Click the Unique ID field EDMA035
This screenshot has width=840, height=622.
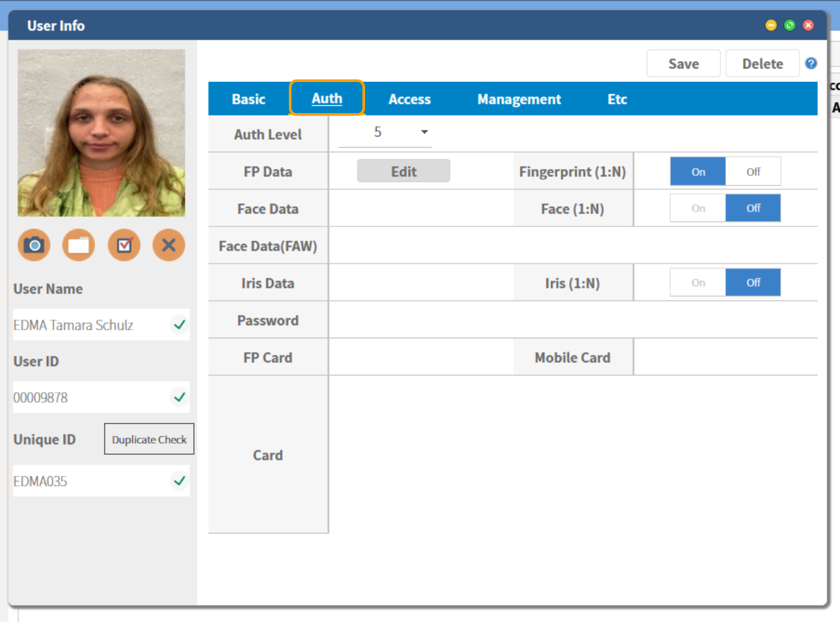tap(102, 481)
